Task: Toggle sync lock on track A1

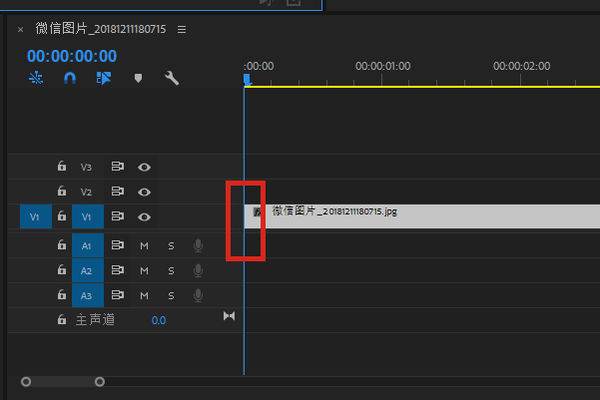Action: [117, 245]
